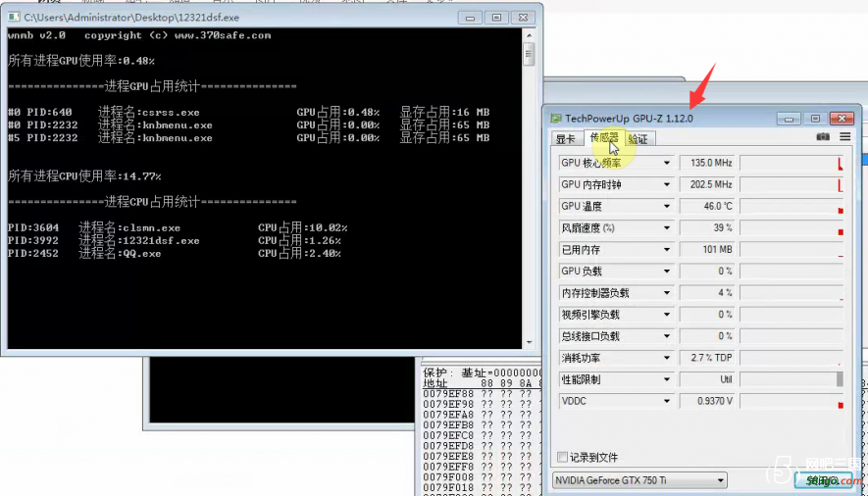Open the GPU 温度 sensor dropdown
868x496 pixels.
(x=667, y=206)
